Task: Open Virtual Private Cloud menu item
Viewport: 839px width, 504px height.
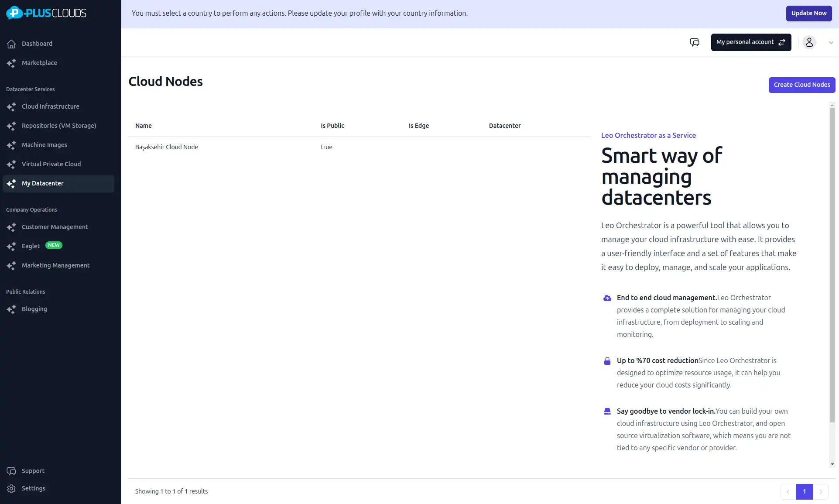Action: [51, 164]
